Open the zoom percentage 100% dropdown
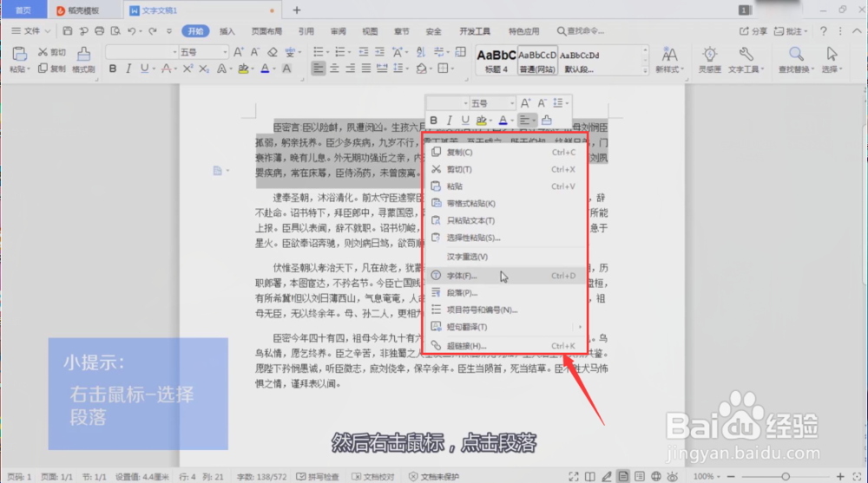 click(707, 476)
